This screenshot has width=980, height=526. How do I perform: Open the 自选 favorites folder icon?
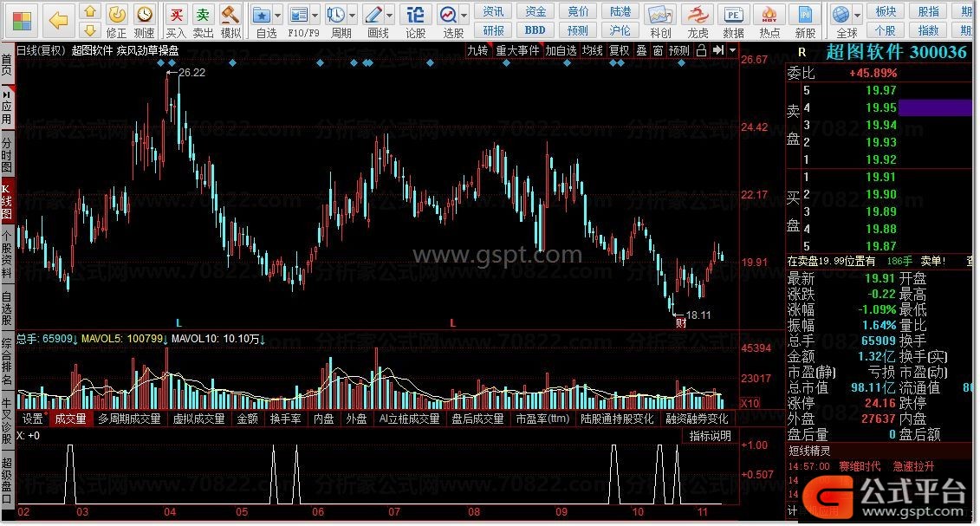(262, 15)
